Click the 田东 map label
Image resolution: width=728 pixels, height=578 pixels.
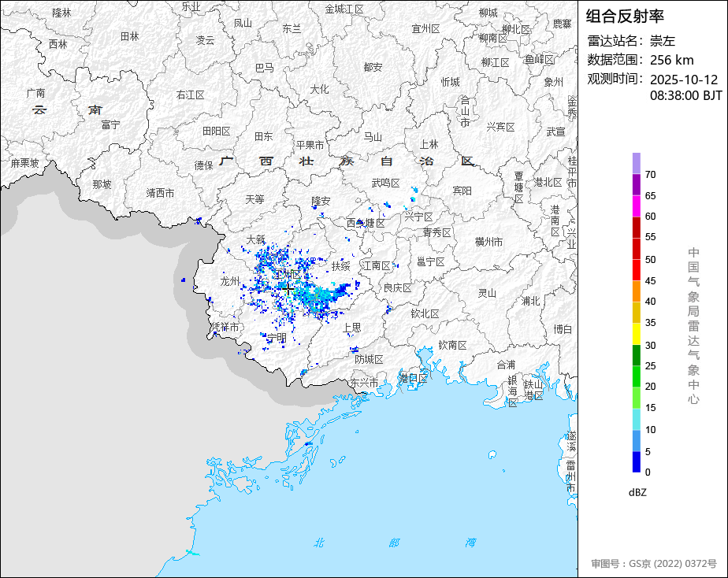264,136
